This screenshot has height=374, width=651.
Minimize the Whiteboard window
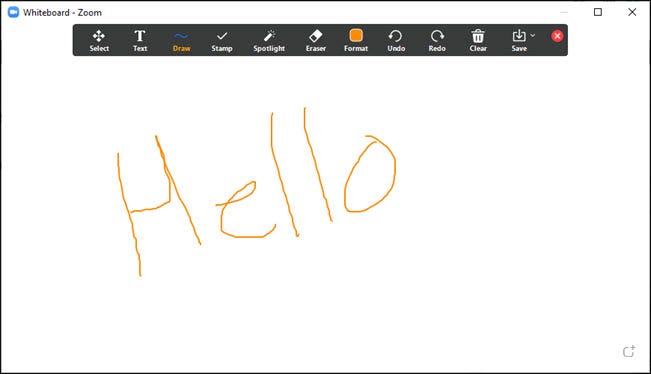(x=564, y=12)
